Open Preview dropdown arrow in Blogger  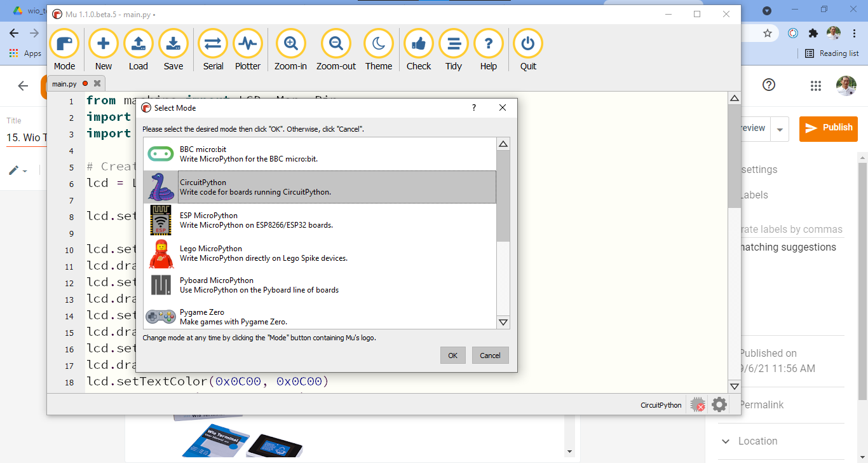click(780, 130)
